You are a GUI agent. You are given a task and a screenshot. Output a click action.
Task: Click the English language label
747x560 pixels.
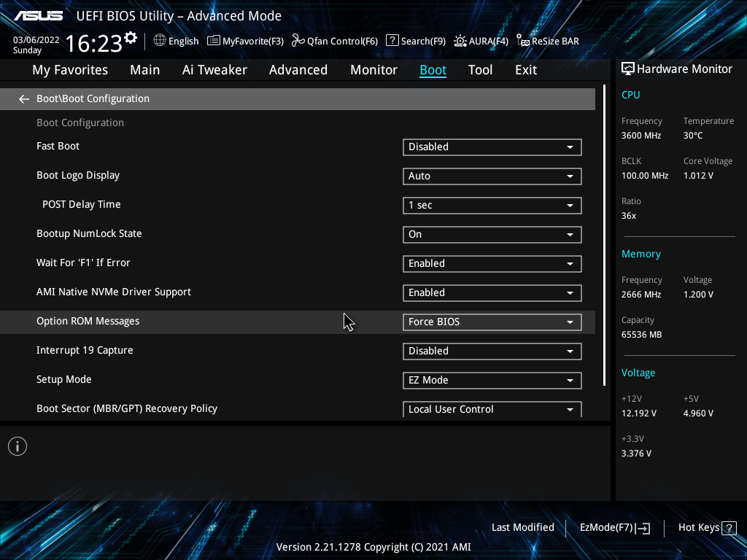click(x=183, y=42)
